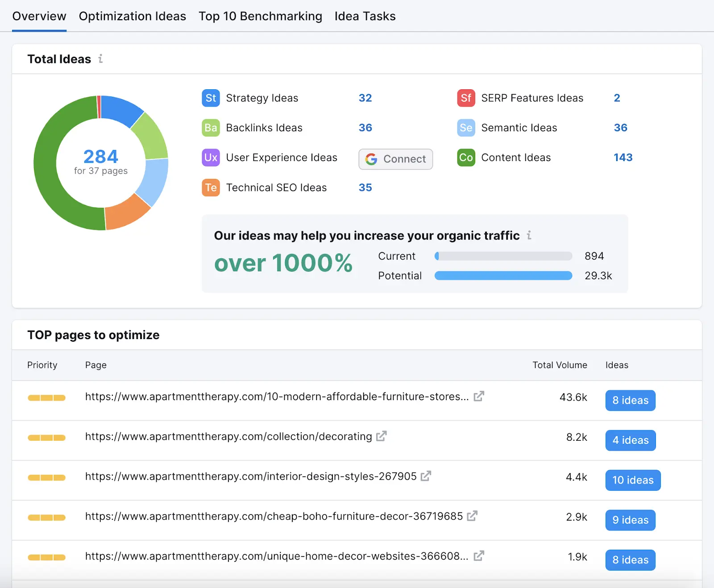The height and width of the screenshot is (588, 714).
Task: Click the donut chart showing 284 ideas
Action: 100,162
